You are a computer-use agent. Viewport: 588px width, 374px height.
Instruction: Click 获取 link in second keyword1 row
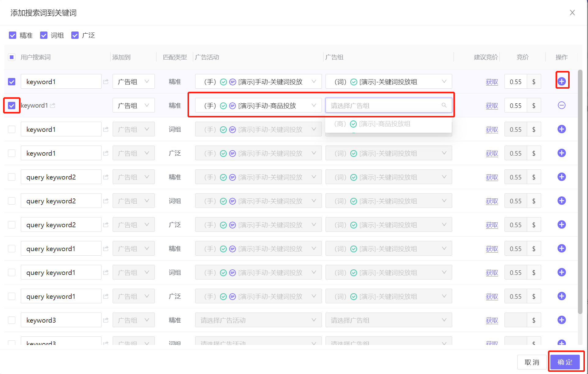(x=492, y=106)
